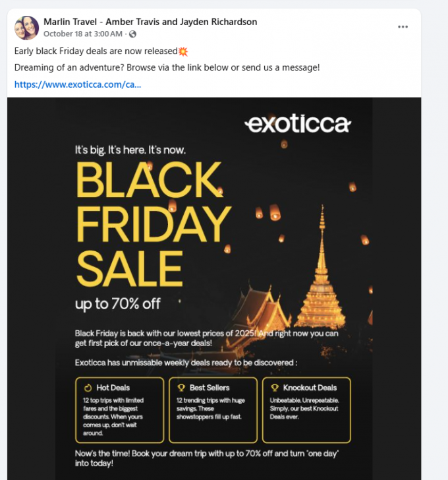
Task: Click the Best Sellers trophy icon
Action: tap(181, 388)
